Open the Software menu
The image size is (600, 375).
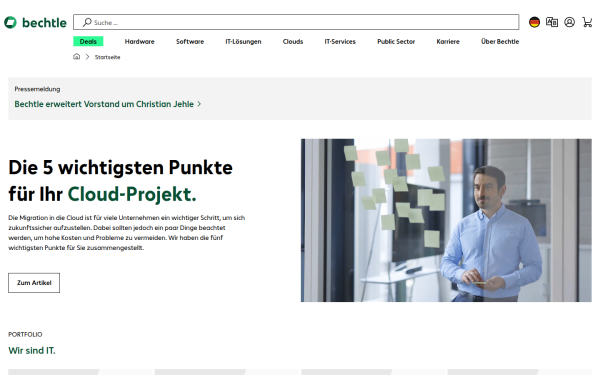190,41
